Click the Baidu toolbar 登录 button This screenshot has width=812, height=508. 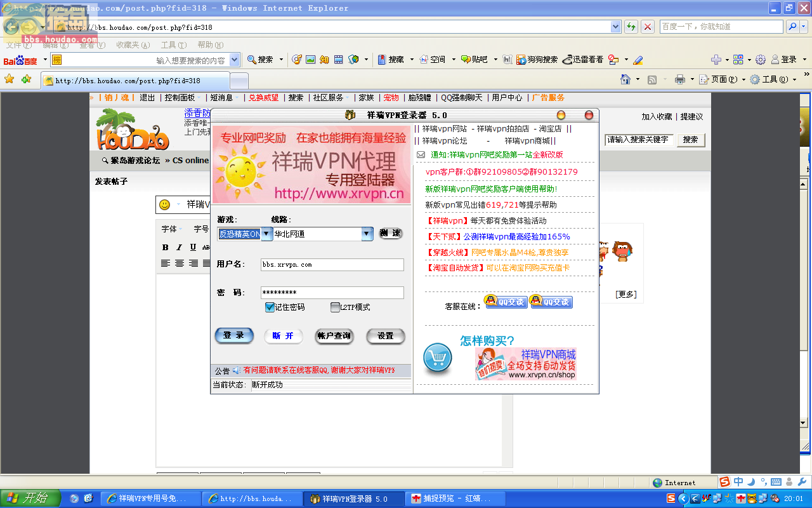click(784, 60)
